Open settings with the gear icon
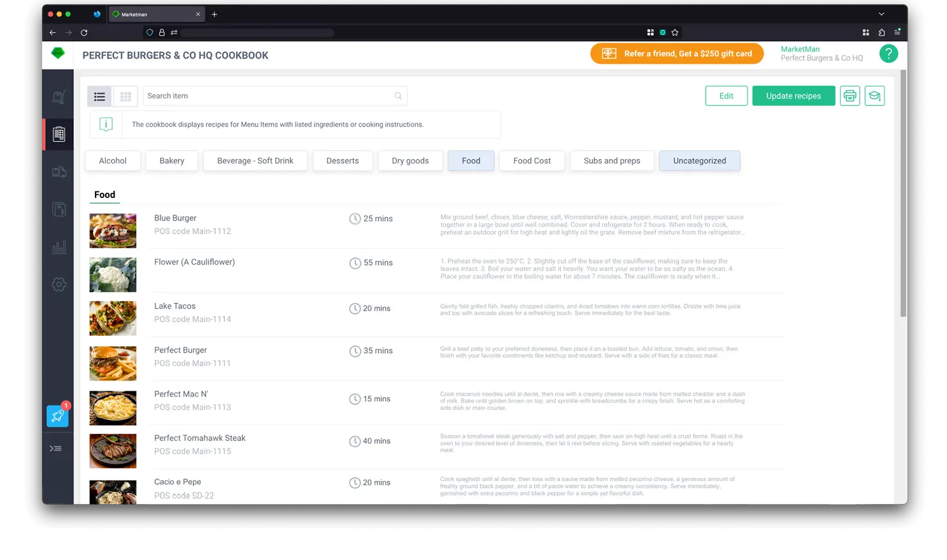 point(59,284)
